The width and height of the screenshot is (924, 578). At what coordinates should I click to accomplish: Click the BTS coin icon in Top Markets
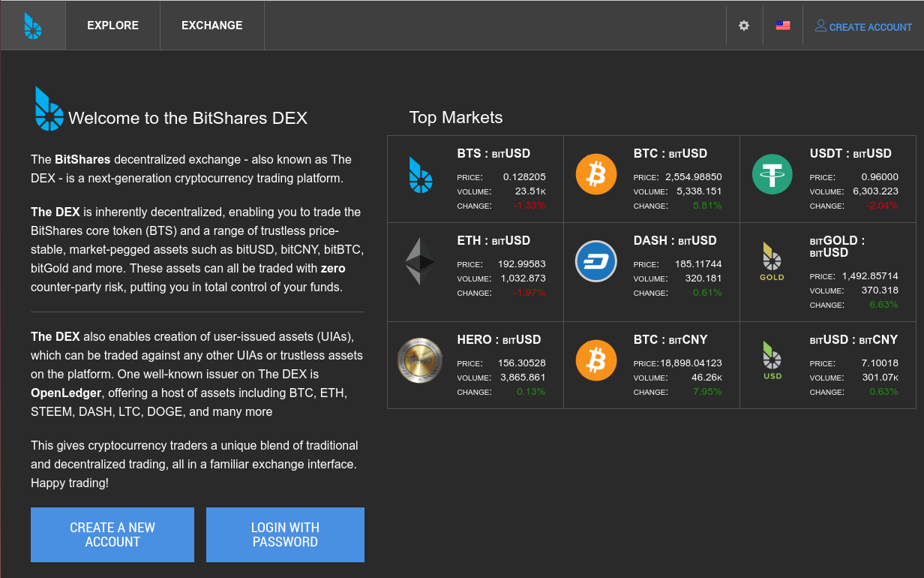click(x=421, y=176)
